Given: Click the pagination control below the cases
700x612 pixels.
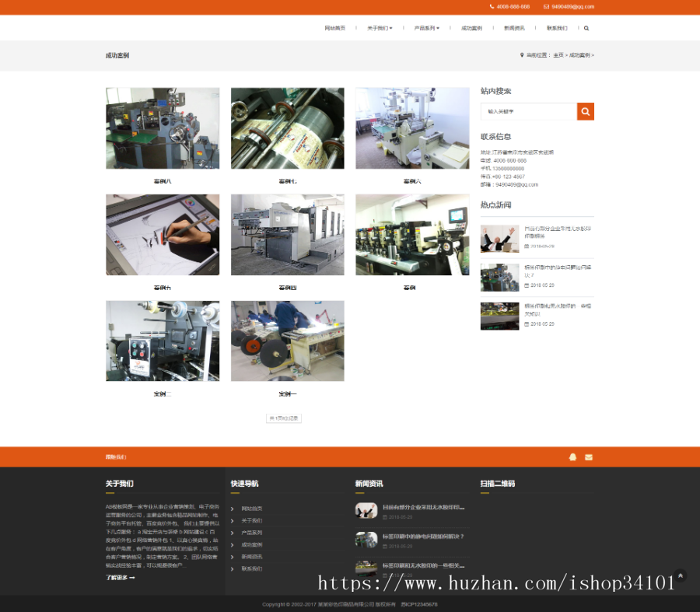Looking at the screenshot, I should click(x=284, y=417).
